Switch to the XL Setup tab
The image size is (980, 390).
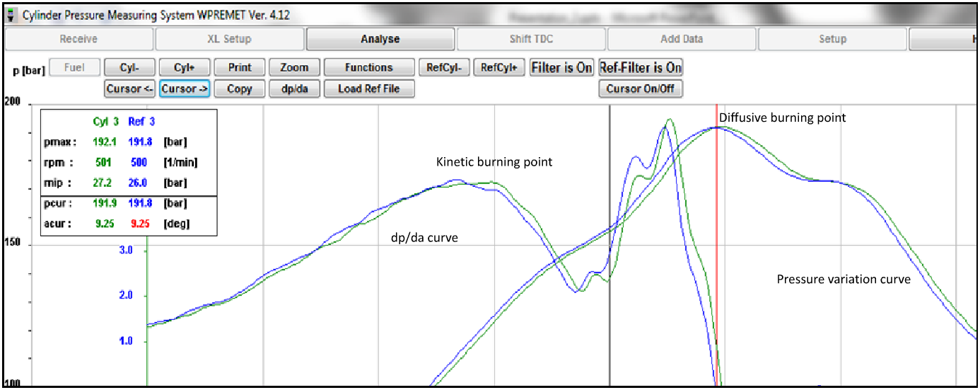[229, 39]
